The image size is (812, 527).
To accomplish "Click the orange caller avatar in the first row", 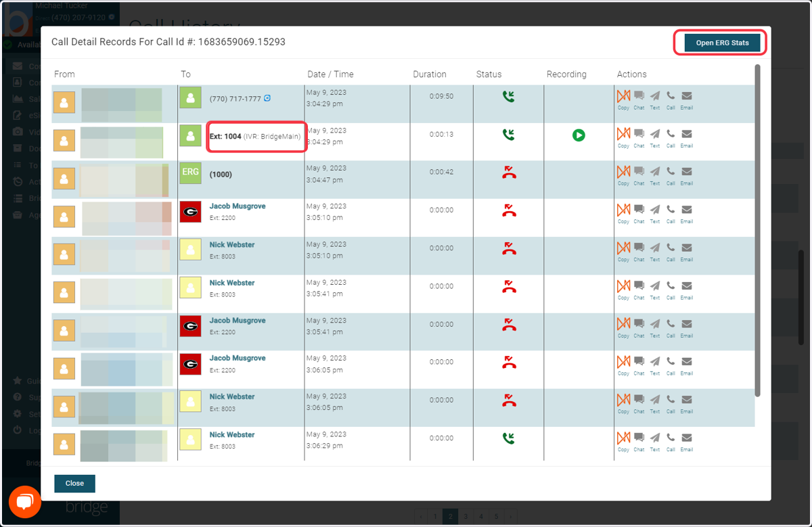I will (x=64, y=103).
